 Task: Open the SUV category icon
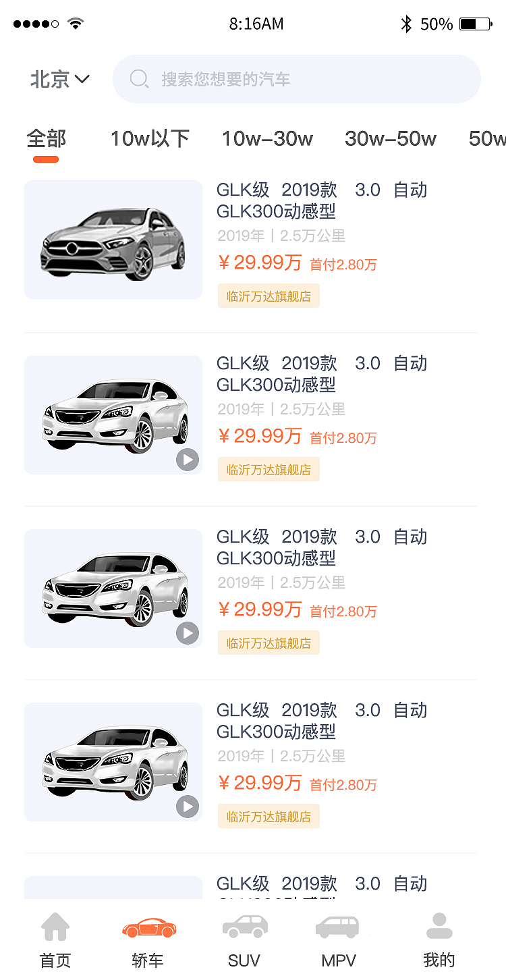click(x=244, y=927)
